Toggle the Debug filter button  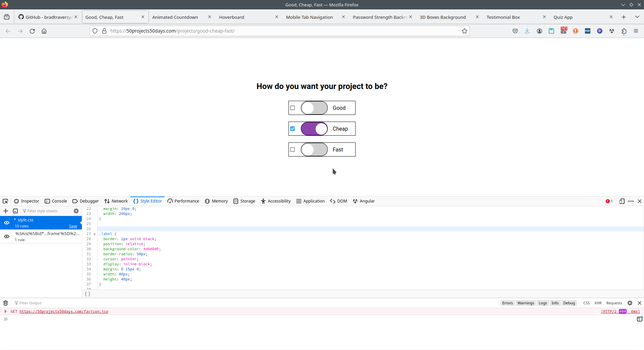pos(569,303)
